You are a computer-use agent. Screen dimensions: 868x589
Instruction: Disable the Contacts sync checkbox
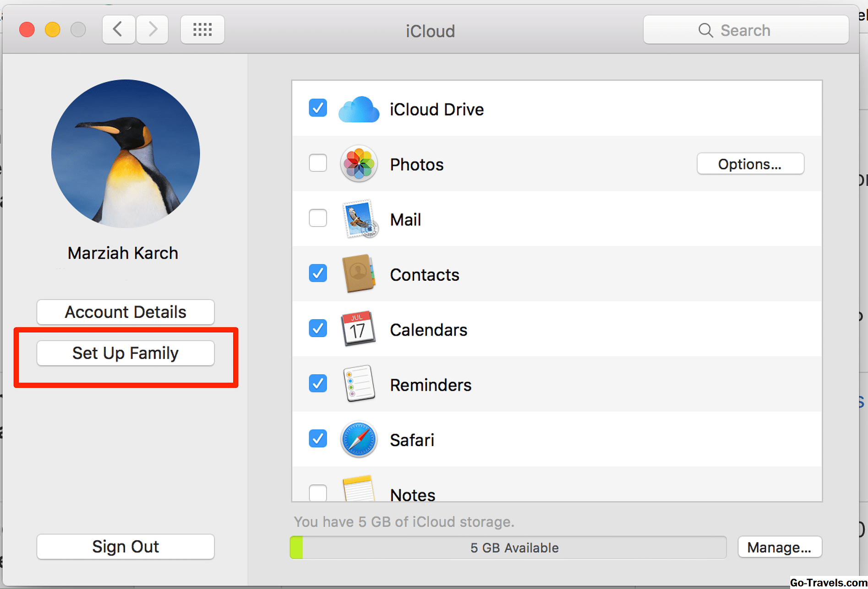(x=318, y=273)
